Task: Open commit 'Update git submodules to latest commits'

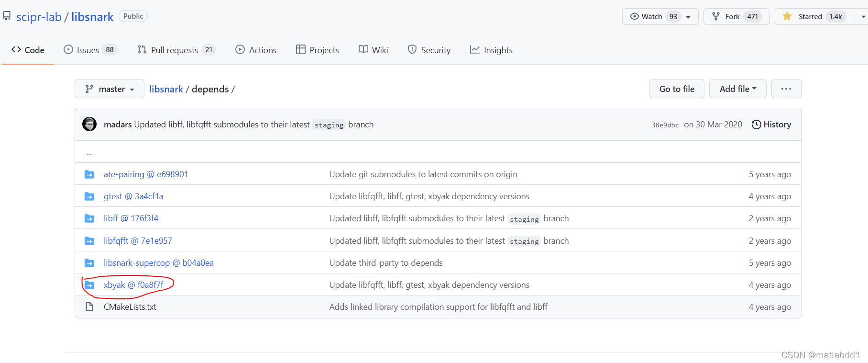Action: click(x=423, y=174)
